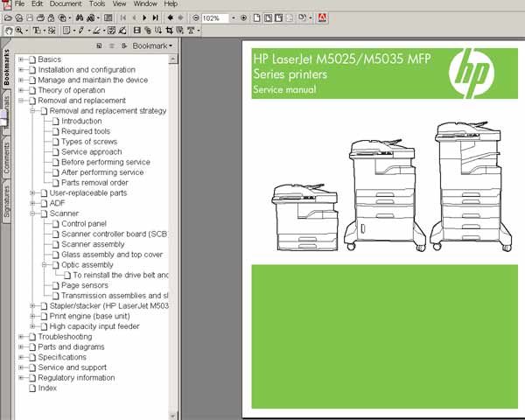Open the File menu
525x420 pixels.
[x=20, y=3]
